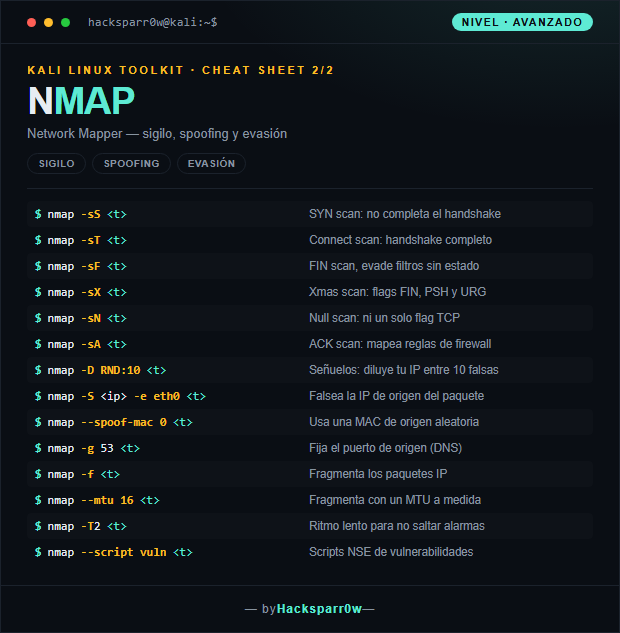Select the SIGILO tag
Viewport: 620px width, 633px height.
57,163
